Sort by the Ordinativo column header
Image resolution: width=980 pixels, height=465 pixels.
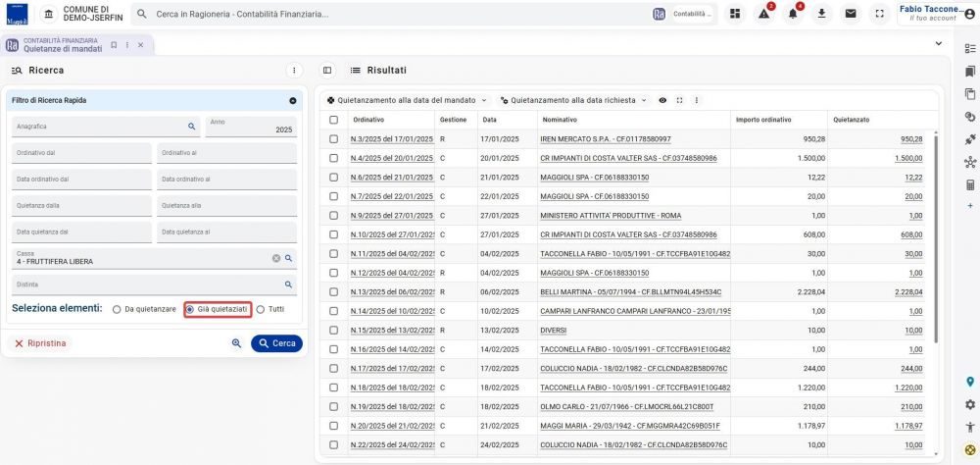[368, 120]
